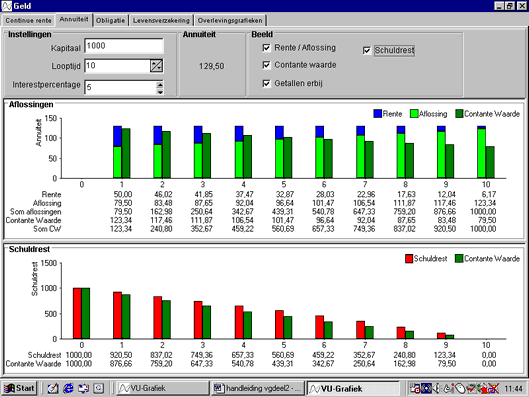Screen dimensions: 529x397
Task: Disable the Getallen erbij checkbox
Action: [x=267, y=83]
